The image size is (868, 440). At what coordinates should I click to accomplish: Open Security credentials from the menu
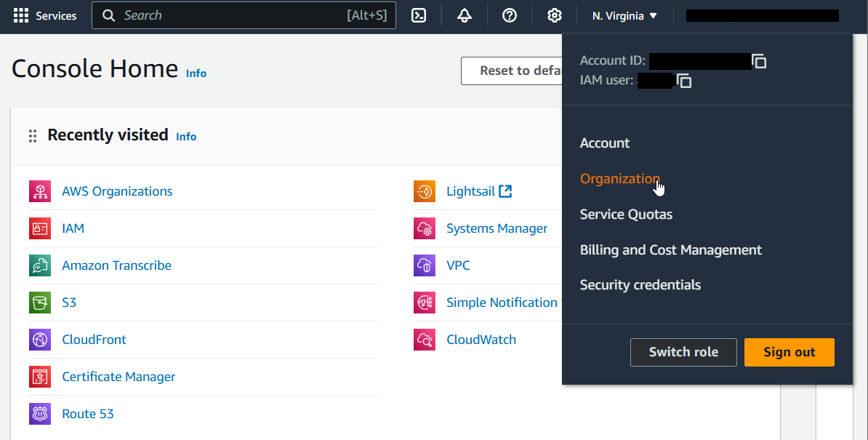pyautogui.click(x=640, y=285)
